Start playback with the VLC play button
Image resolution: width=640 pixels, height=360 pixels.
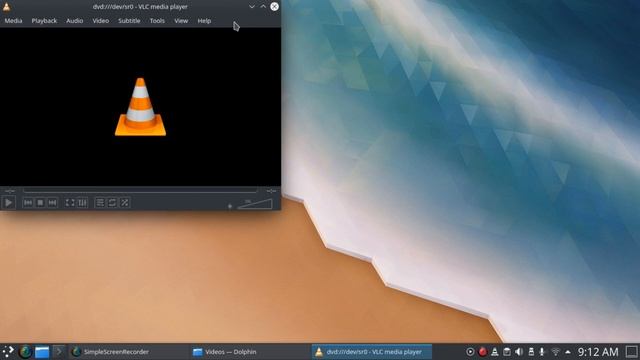click(9, 202)
